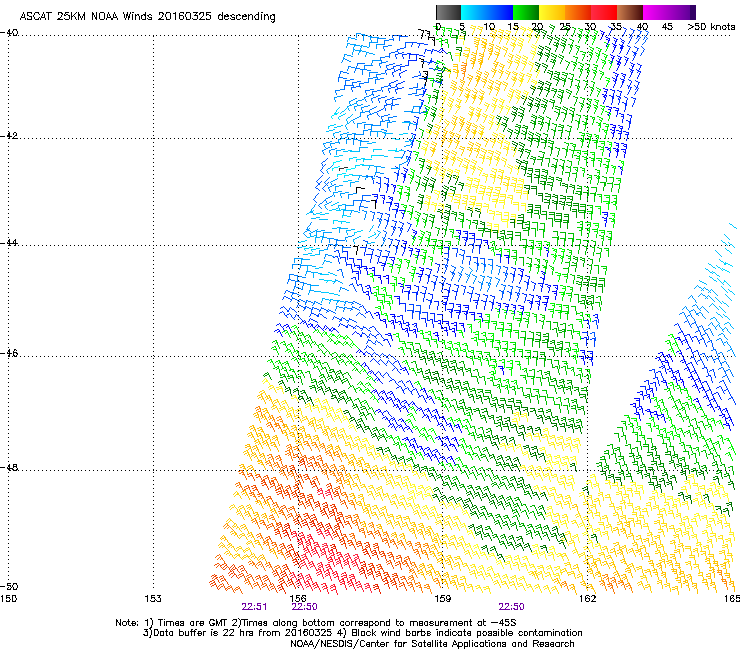The width and height of the screenshot is (740, 650).
Task: Click the purple '22:51' swath time
Action: pyautogui.click(x=254, y=607)
